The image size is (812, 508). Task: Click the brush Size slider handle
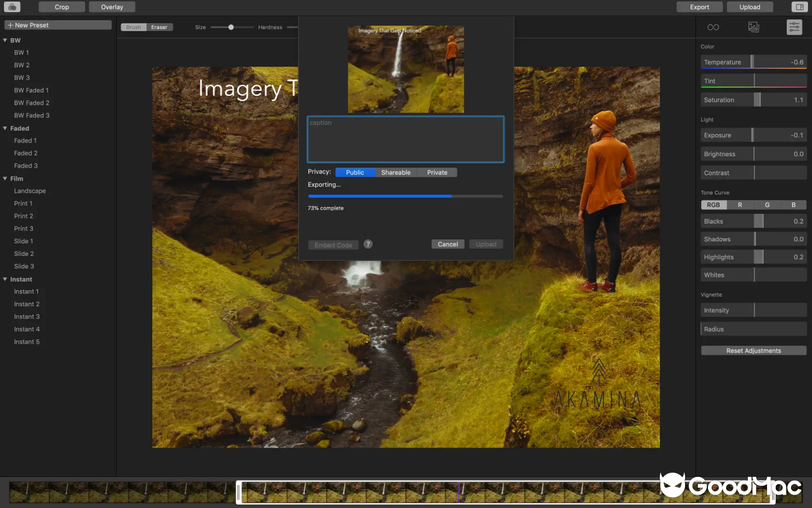click(x=230, y=27)
